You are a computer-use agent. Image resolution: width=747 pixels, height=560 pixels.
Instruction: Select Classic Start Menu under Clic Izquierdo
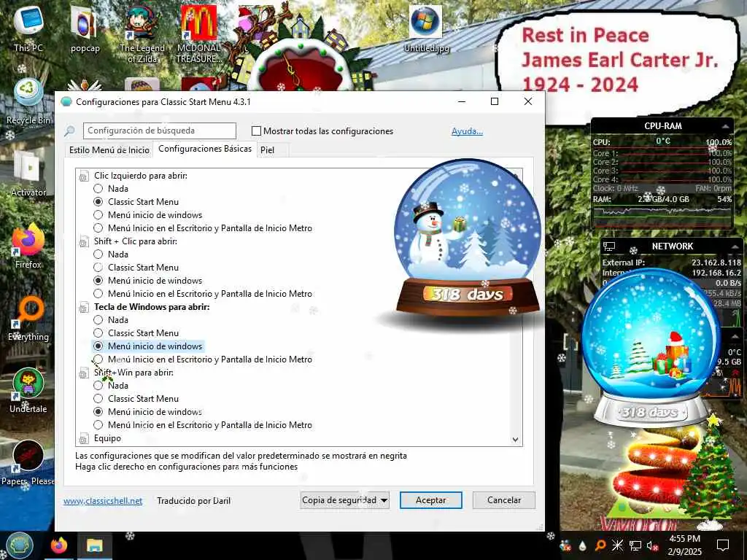pyautogui.click(x=98, y=202)
